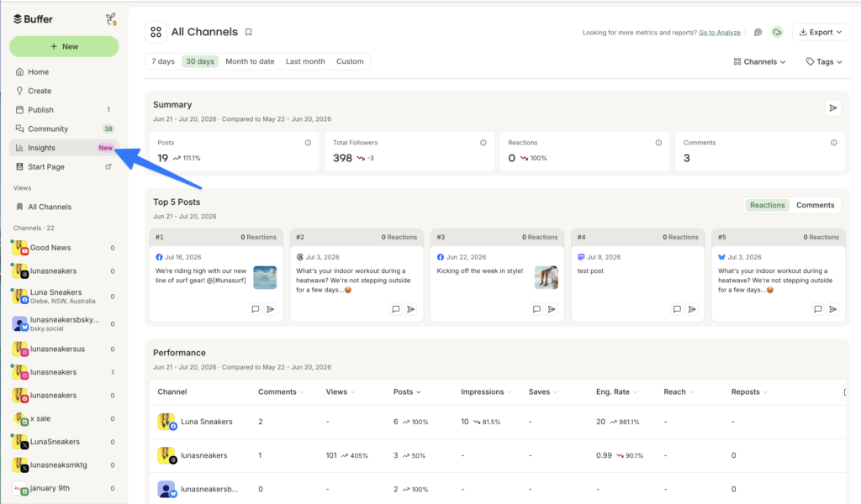
Task: Switch Top 5 Posts to Reactions
Action: coord(767,205)
